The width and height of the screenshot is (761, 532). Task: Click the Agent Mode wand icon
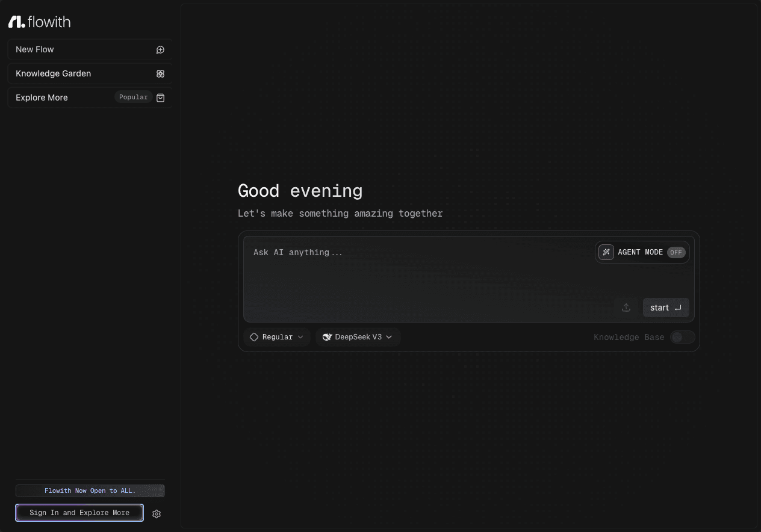click(606, 252)
